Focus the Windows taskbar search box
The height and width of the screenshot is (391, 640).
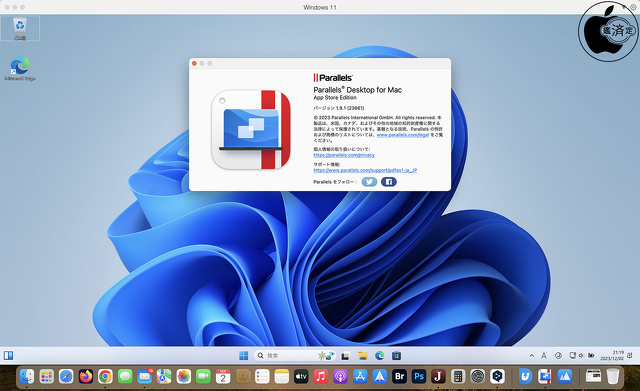click(294, 355)
